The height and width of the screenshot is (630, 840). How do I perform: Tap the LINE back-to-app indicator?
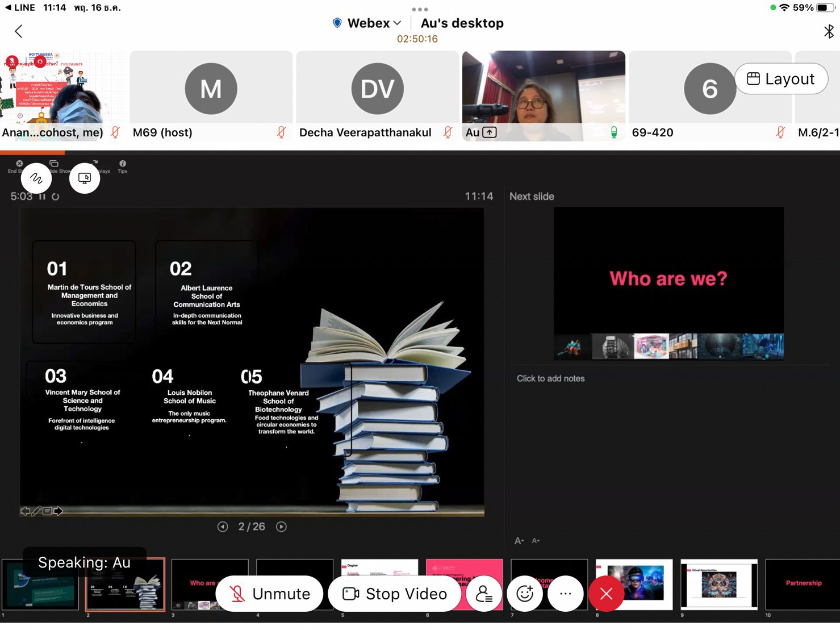pos(20,7)
